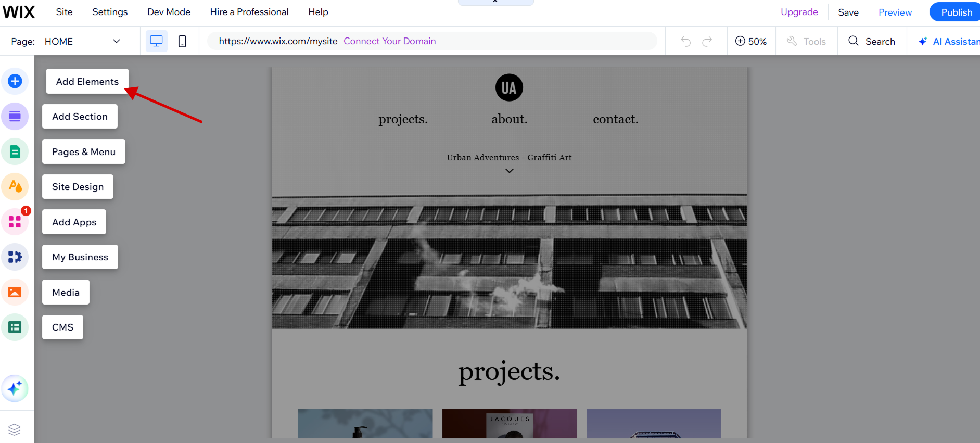Open the Settings menu
The width and height of the screenshot is (980, 443).
tap(110, 12)
